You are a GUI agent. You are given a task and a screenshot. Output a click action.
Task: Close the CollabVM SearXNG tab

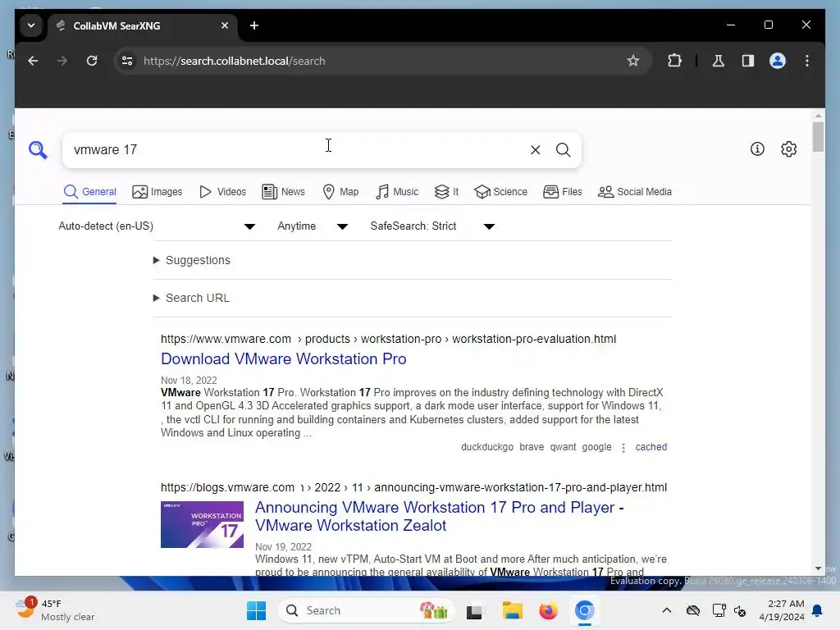(x=225, y=25)
